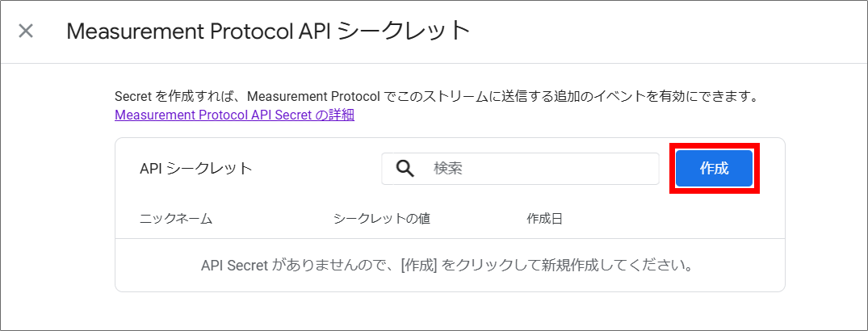This screenshot has height=331, width=868.
Task: Dismiss the dialog with the X icon
Action: tap(26, 31)
